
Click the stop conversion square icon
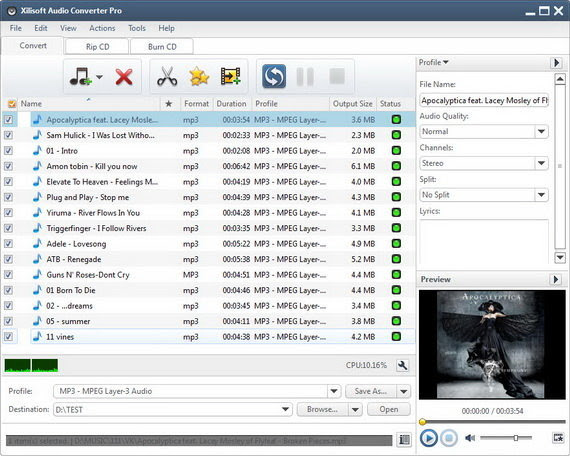(x=337, y=76)
